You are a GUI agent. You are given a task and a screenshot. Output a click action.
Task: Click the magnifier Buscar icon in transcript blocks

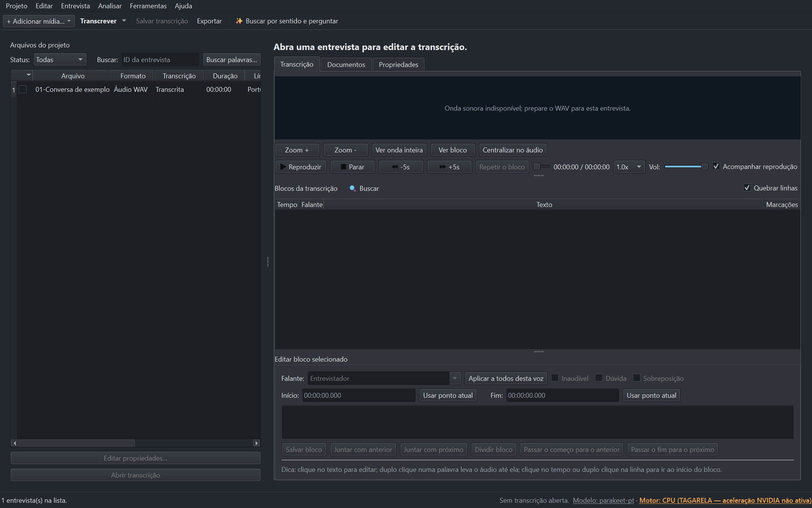point(353,189)
